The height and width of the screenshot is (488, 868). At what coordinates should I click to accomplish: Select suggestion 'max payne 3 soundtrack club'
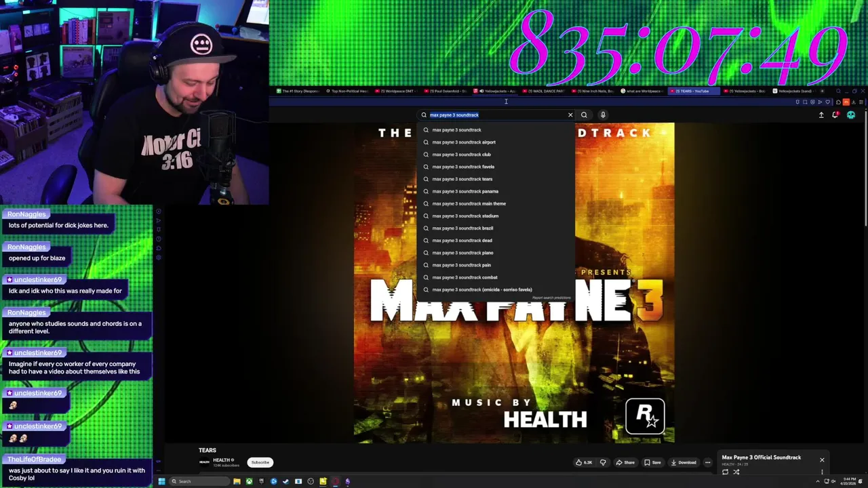(x=496, y=155)
